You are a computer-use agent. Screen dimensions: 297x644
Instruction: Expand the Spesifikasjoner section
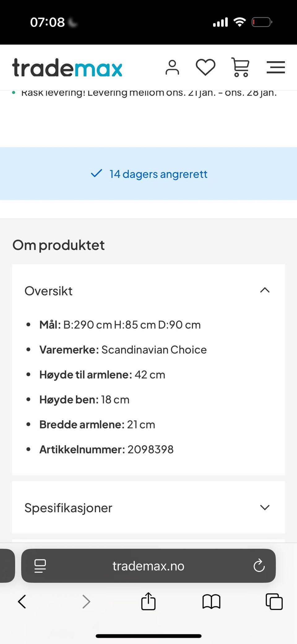click(265, 508)
